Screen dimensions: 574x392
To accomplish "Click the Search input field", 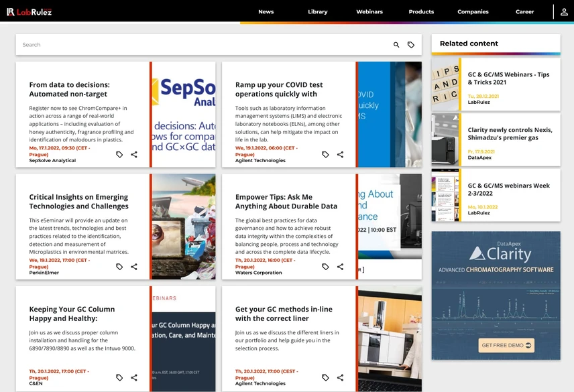I will [x=205, y=45].
